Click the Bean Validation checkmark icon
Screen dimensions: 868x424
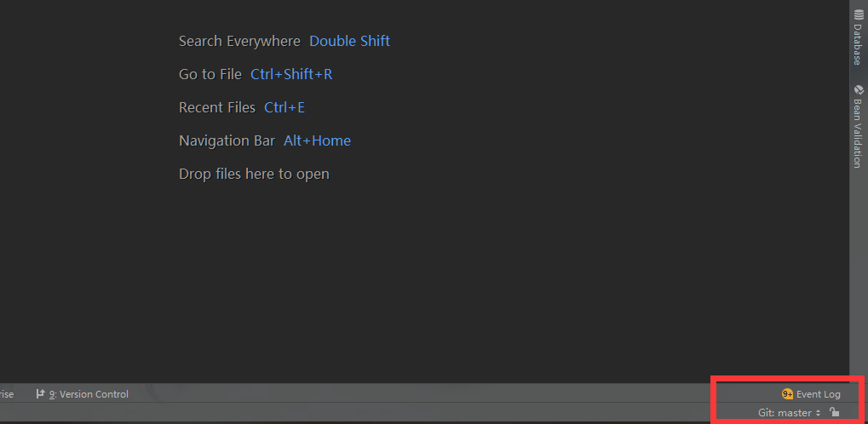(858, 89)
